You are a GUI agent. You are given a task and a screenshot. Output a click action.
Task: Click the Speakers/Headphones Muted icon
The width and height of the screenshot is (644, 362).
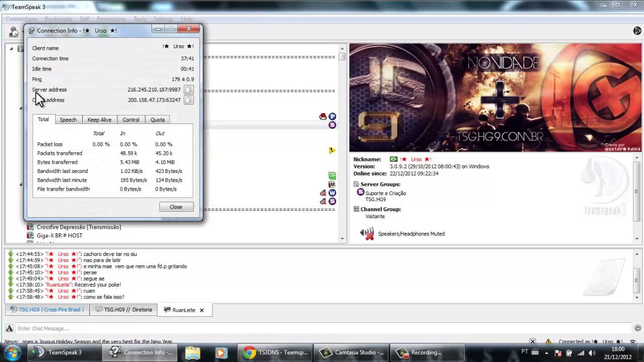pos(367,234)
